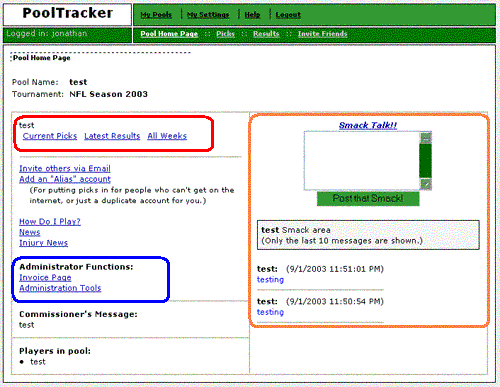Click inside the smack talk message box
The width and height of the screenshot is (500, 387).
[362, 161]
